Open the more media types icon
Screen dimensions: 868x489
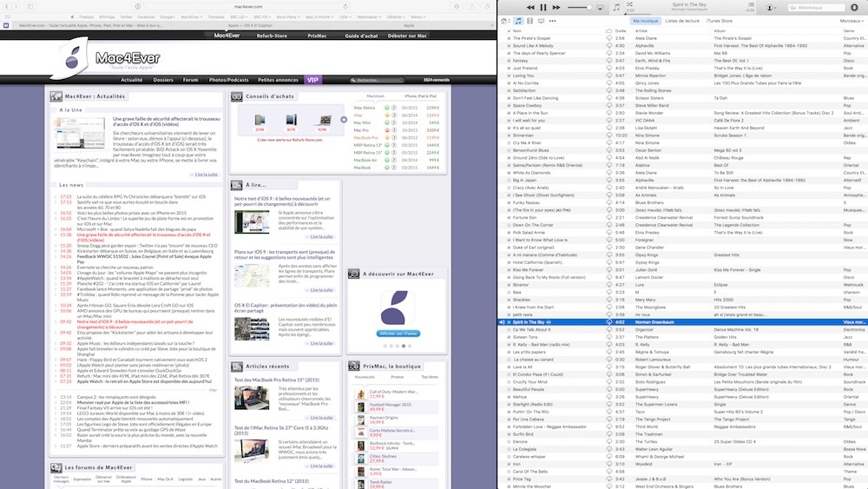pyautogui.click(x=552, y=21)
